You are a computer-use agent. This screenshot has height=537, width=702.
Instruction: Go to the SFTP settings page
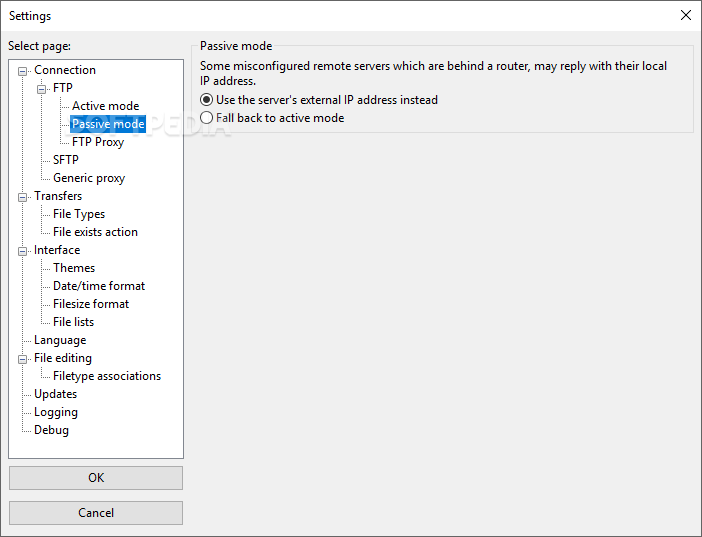(66, 160)
